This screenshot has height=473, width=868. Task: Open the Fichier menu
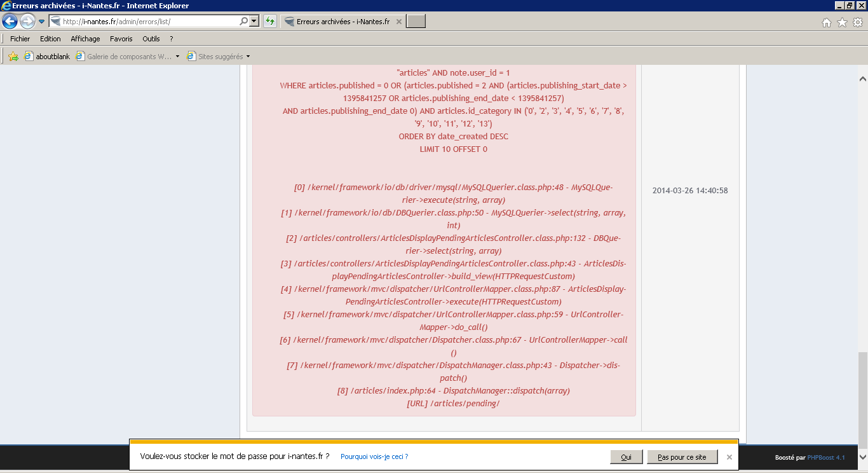20,39
